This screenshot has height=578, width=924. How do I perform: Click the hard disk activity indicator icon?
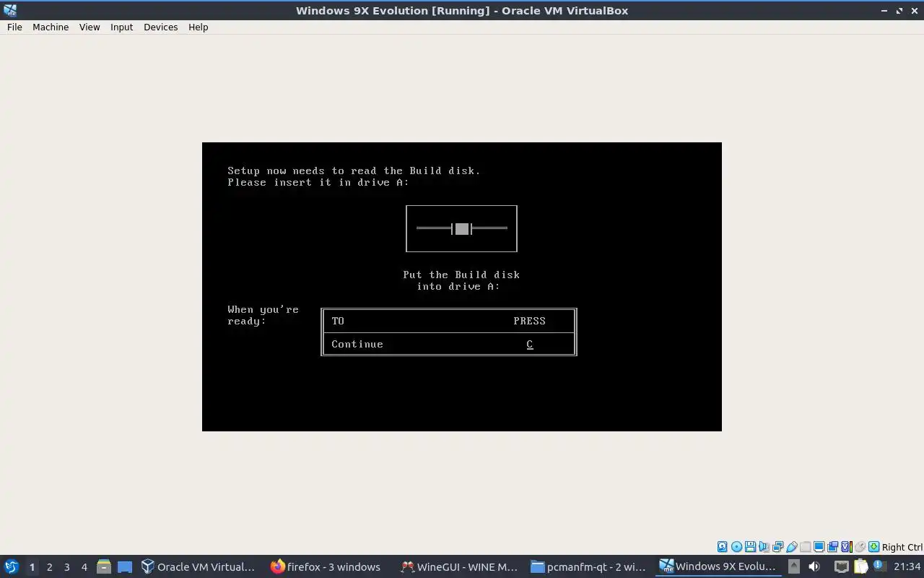click(722, 547)
